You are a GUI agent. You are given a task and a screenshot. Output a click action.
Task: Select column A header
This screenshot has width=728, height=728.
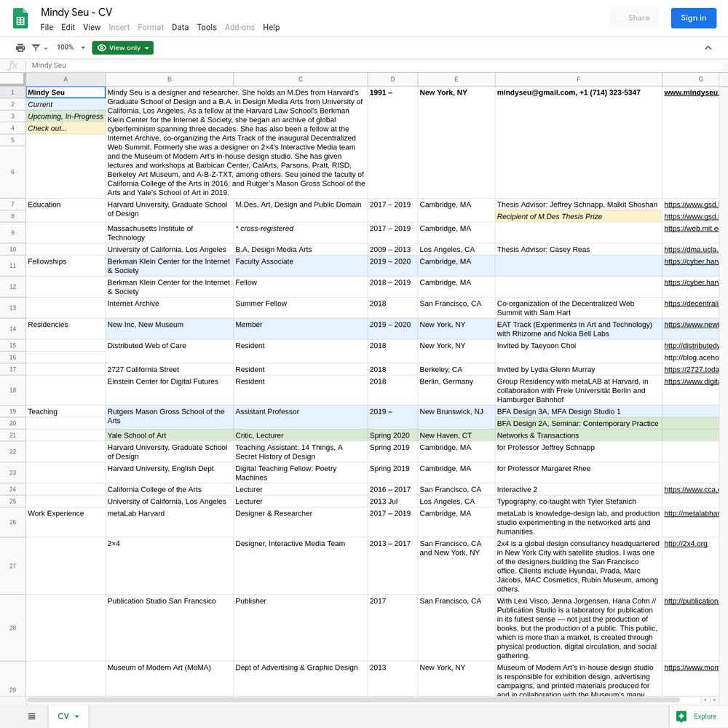coord(66,79)
